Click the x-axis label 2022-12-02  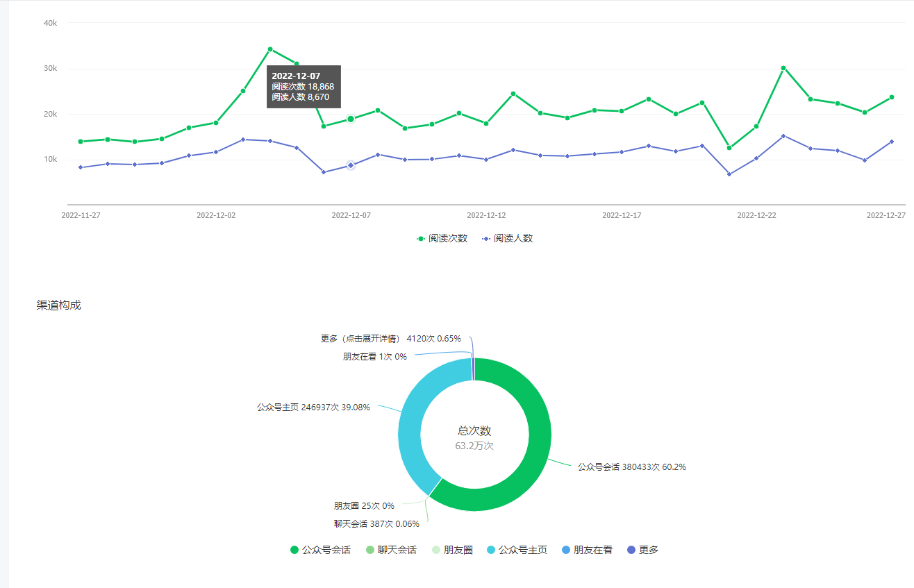(216, 215)
